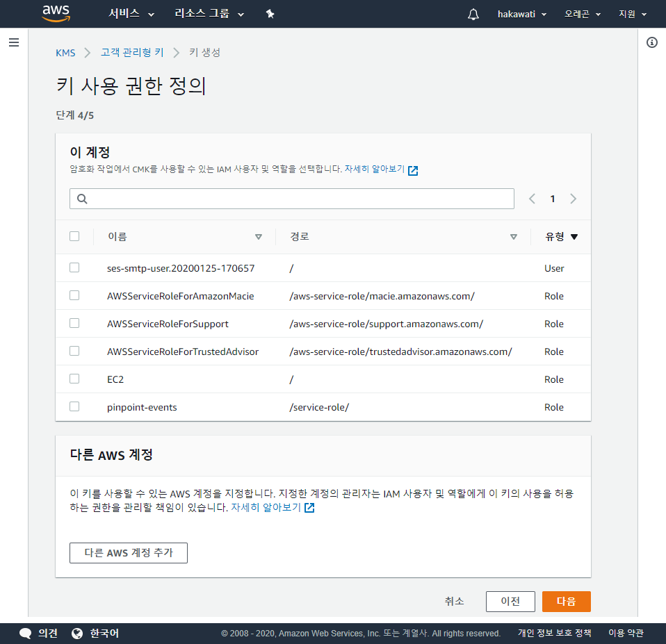Select the ses-smtp-user.20200125-170657 checkbox
666x644 pixels.
[74, 267]
